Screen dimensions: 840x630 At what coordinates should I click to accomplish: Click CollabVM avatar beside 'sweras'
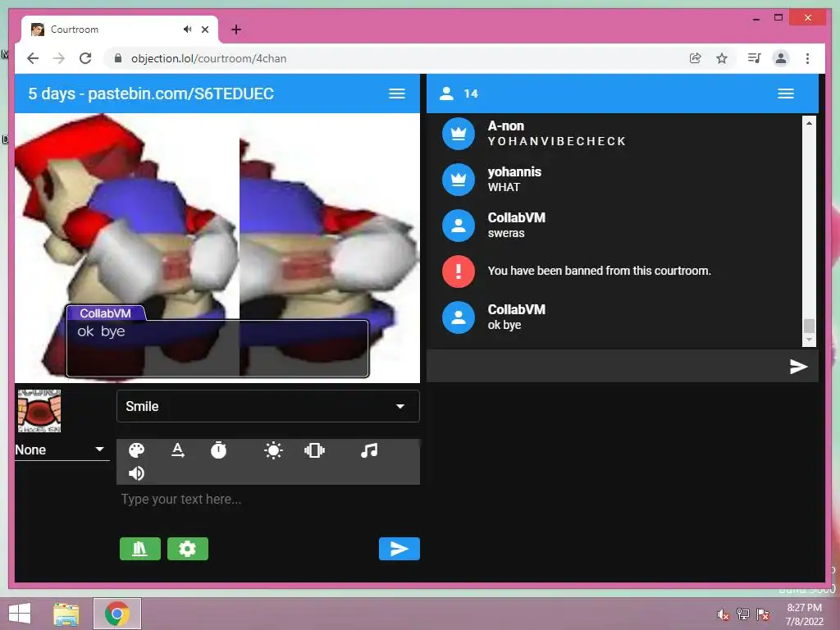pos(458,226)
